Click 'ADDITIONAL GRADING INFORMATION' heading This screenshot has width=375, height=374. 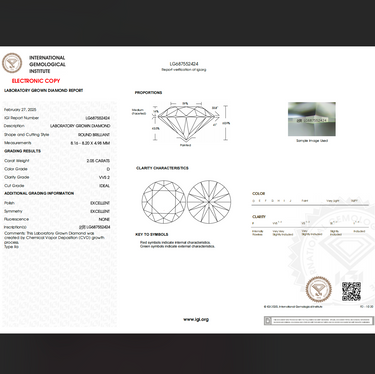point(39,193)
